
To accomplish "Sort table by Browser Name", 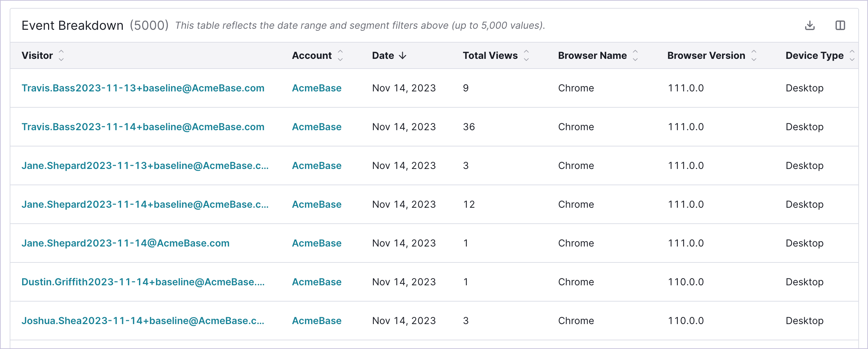I will (635, 55).
